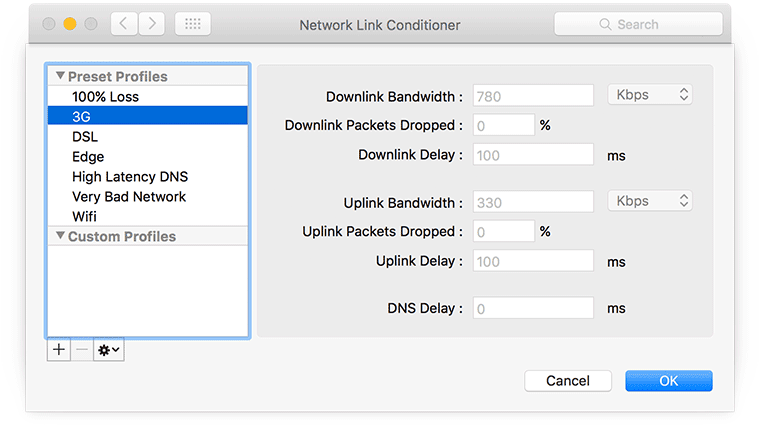
Task: Select the 100% Loss profile
Action: pos(105,97)
